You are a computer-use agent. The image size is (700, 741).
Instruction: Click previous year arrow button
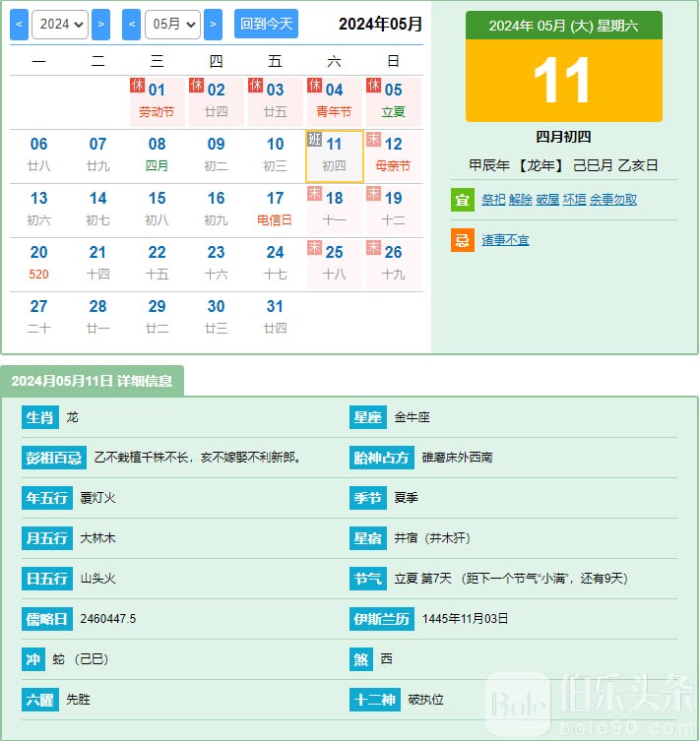(19, 24)
